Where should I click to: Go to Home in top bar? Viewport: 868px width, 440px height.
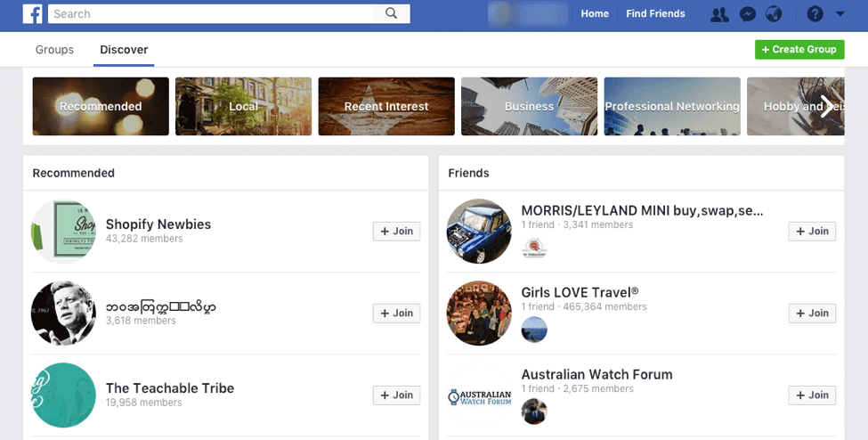tap(595, 14)
